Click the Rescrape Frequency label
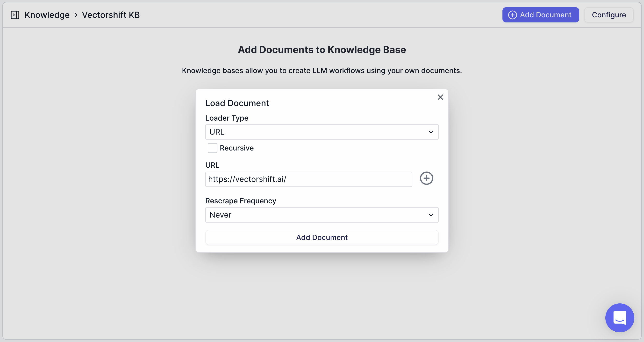 [241, 200]
